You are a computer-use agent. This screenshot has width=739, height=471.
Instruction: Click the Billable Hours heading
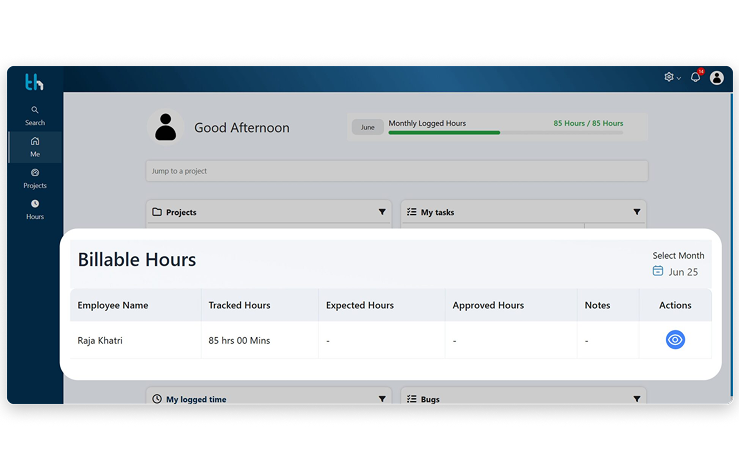click(137, 260)
